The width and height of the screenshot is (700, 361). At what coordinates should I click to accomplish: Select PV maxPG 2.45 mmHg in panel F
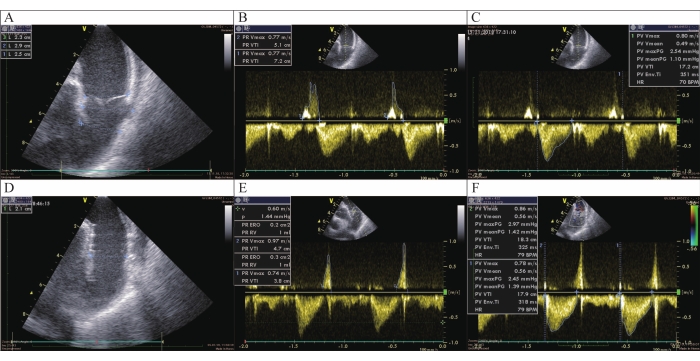pyautogui.click(x=502, y=278)
